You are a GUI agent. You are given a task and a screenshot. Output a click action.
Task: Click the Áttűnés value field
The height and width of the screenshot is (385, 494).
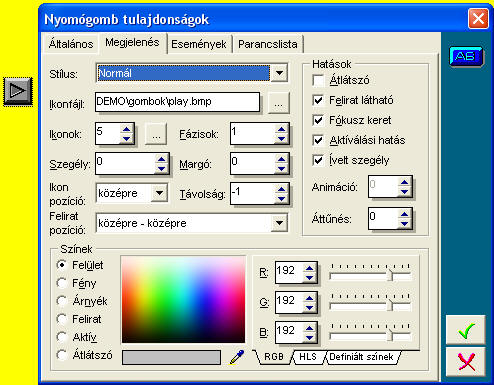click(x=383, y=219)
